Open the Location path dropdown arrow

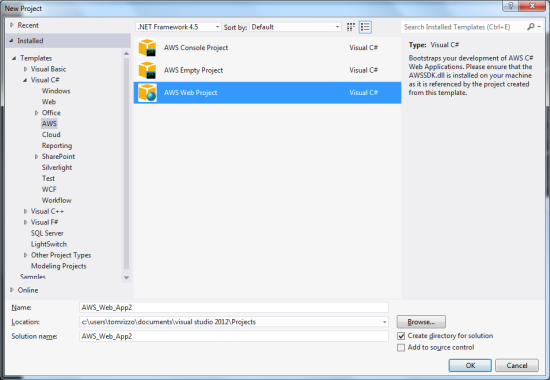[x=384, y=322]
